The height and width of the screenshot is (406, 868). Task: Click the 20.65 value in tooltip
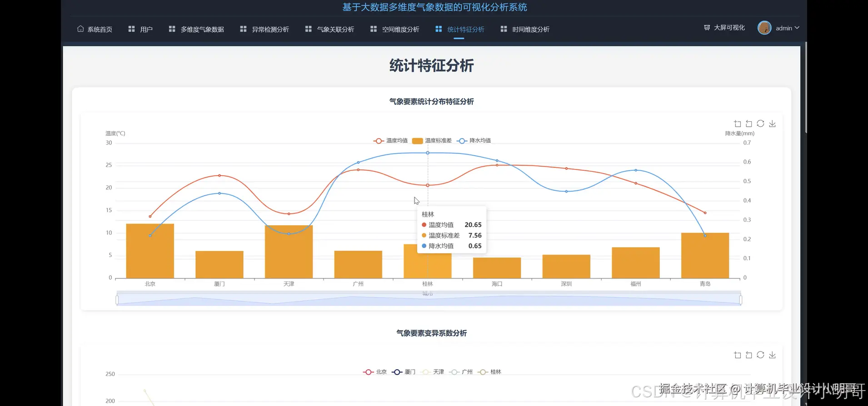473,225
